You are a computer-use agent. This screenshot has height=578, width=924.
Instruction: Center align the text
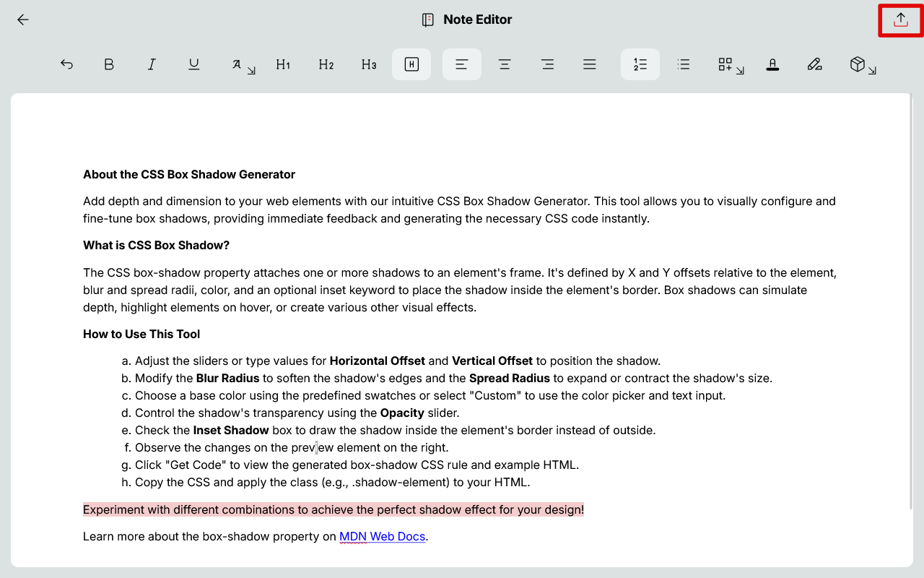pos(505,64)
